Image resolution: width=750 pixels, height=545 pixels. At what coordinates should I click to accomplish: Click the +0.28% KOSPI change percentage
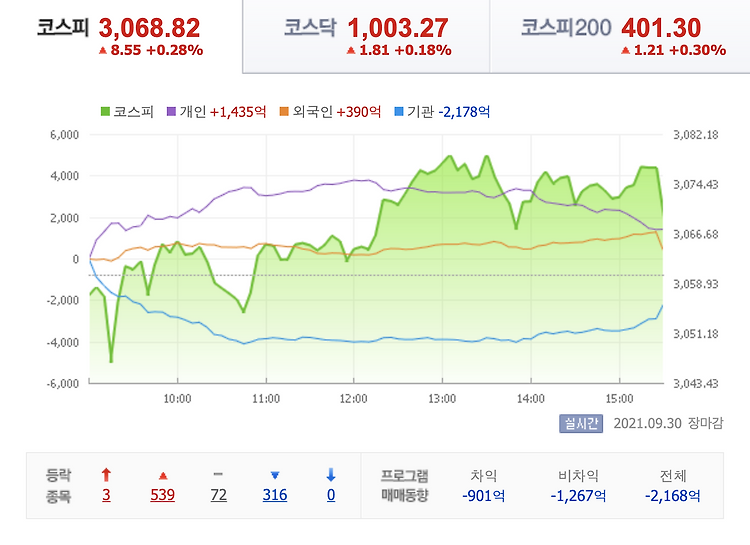click(175, 50)
